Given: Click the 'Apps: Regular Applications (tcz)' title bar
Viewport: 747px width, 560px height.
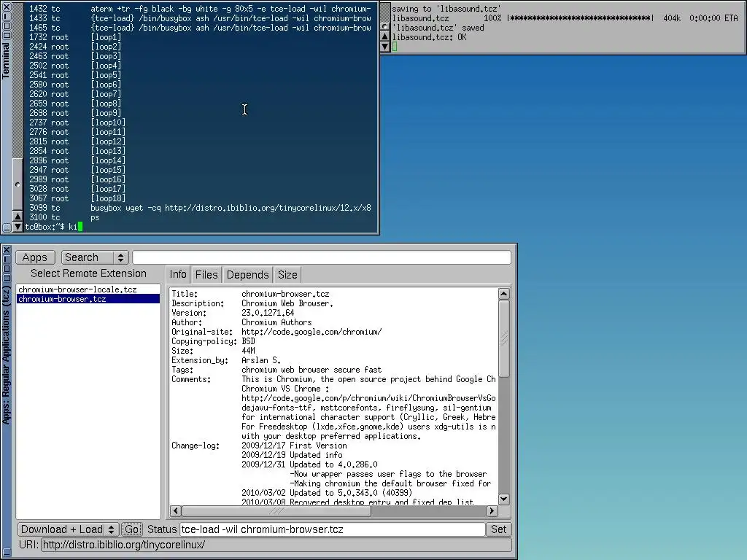Looking at the screenshot, I should click(6, 355).
